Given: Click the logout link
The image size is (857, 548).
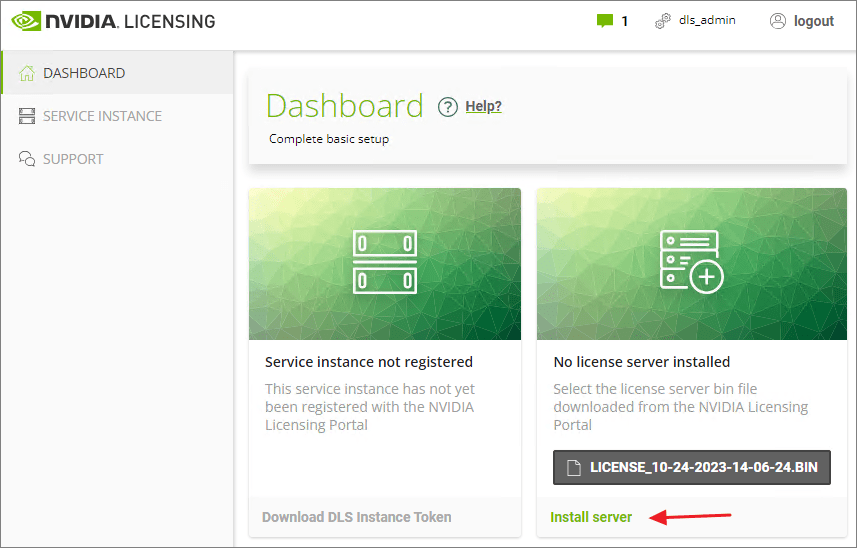Looking at the screenshot, I should (x=813, y=21).
